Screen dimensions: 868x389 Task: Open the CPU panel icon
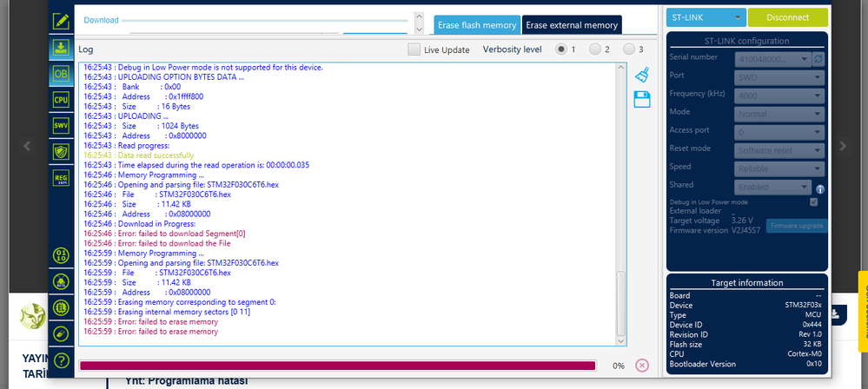point(61,100)
